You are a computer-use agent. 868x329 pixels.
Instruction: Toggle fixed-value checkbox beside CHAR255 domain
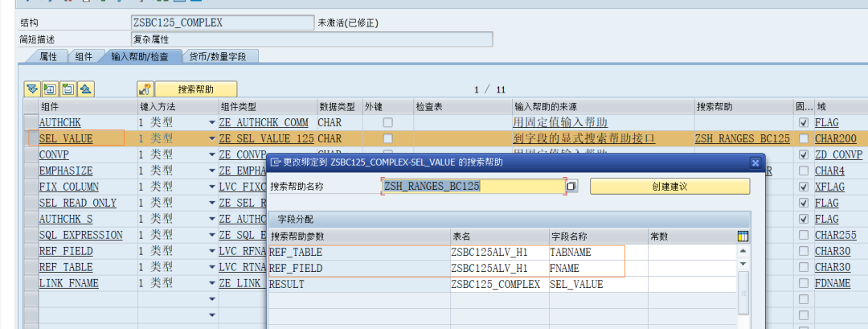click(x=804, y=235)
